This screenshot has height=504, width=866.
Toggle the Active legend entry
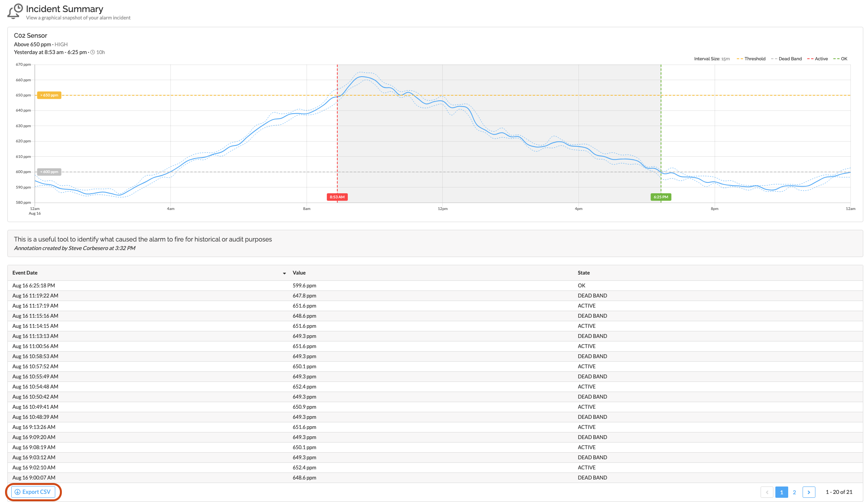pyautogui.click(x=817, y=59)
